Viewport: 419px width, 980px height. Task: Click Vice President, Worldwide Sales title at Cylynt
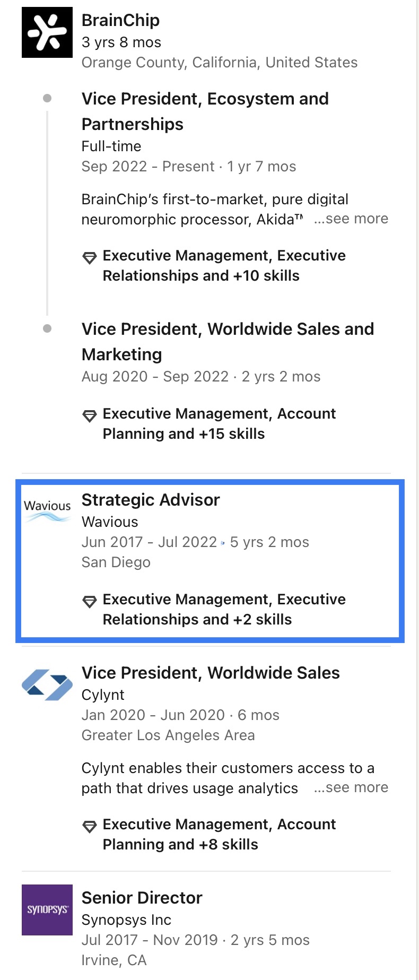[211, 673]
